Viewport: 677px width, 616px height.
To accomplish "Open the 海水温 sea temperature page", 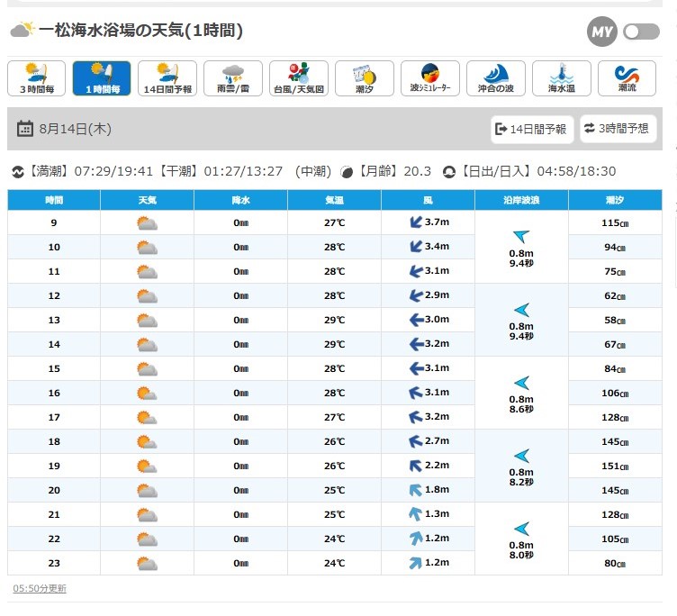I will (561, 78).
